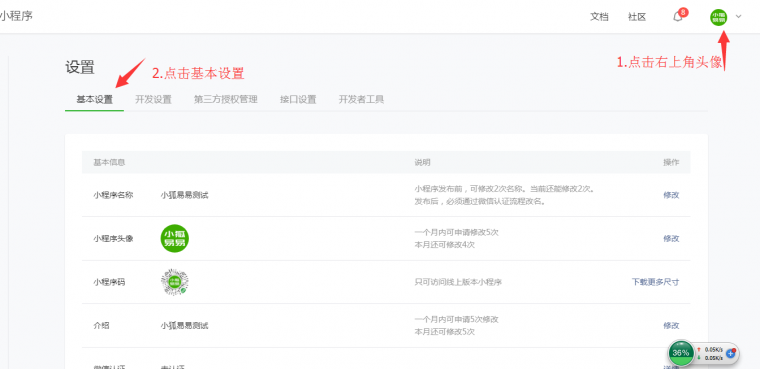Click the 小程序名称 row label
Viewport: 760px width, 369px height.
coord(113,195)
